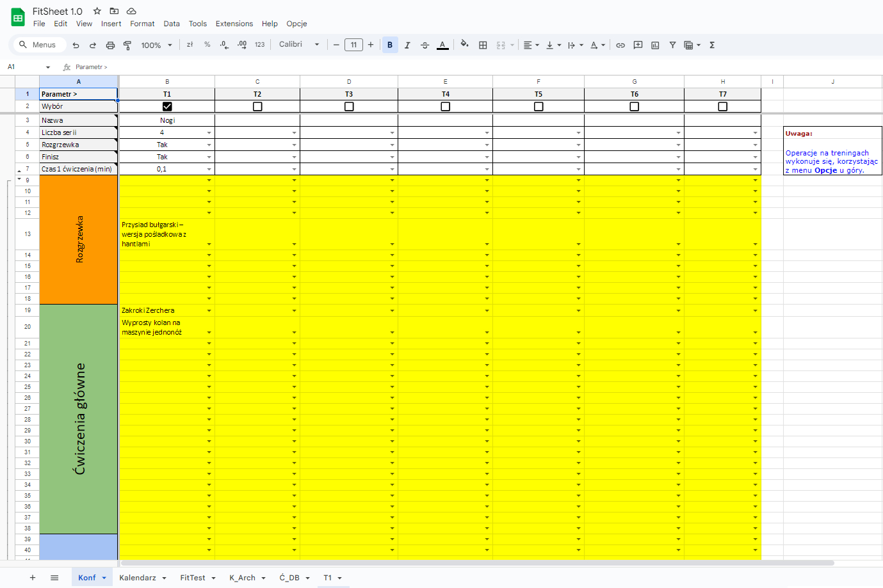Select the Paint format tool

point(127,45)
